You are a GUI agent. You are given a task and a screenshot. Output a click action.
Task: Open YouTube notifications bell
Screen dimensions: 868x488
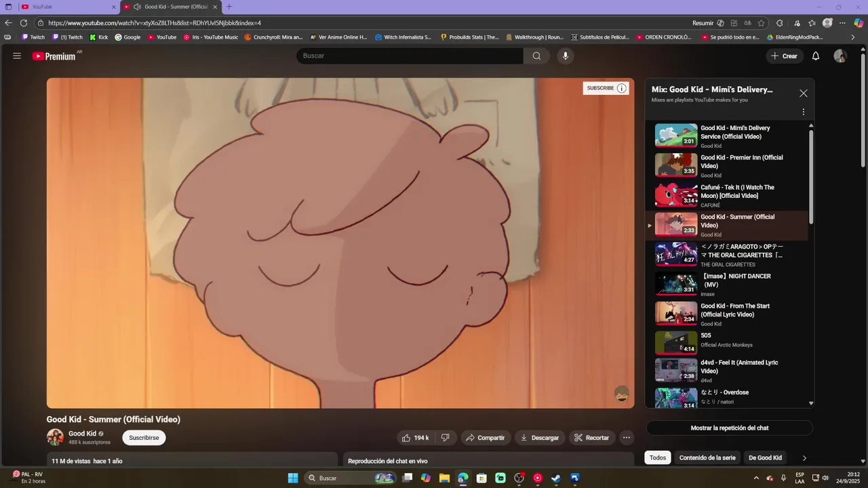pos(816,56)
